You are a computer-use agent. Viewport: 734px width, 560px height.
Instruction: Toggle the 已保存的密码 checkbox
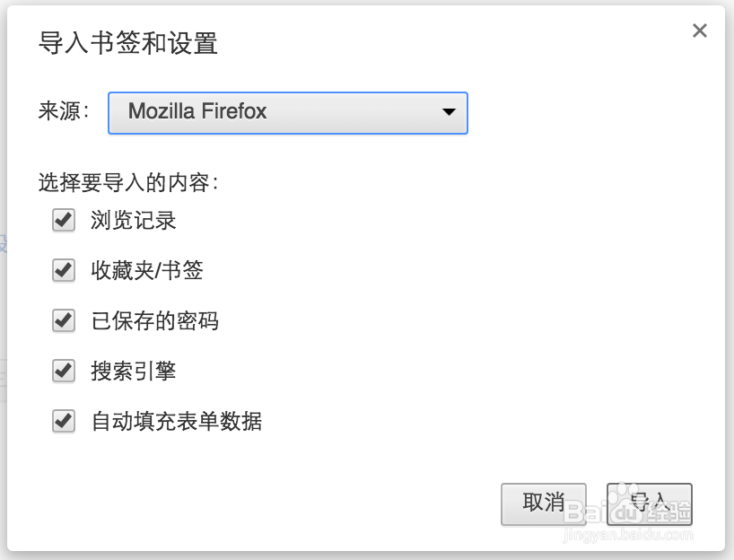(x=63, y=320)
